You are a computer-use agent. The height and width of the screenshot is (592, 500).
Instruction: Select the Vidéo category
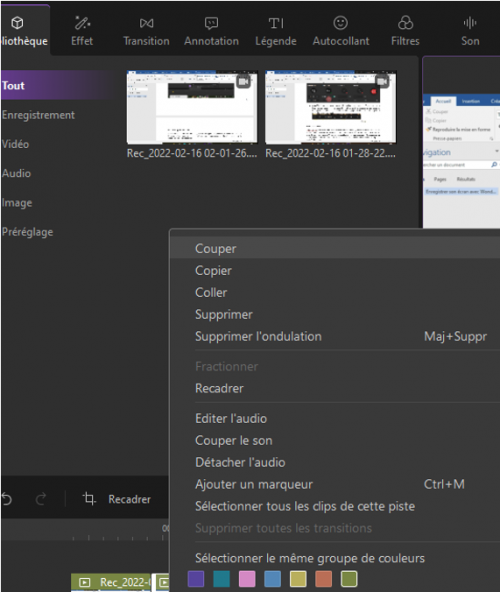15,144
